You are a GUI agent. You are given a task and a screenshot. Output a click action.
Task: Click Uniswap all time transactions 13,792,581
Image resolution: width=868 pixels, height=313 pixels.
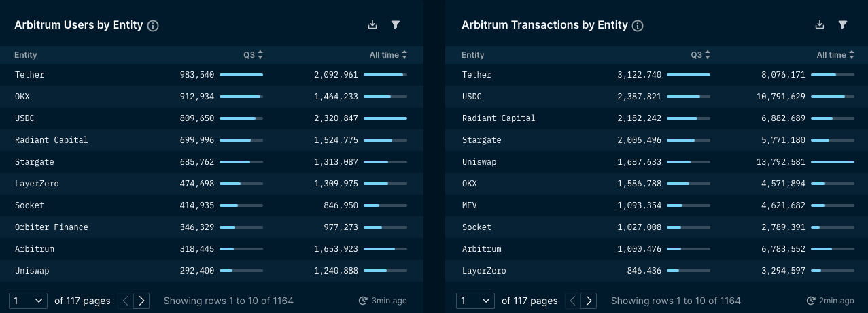(x=780, y=162)
